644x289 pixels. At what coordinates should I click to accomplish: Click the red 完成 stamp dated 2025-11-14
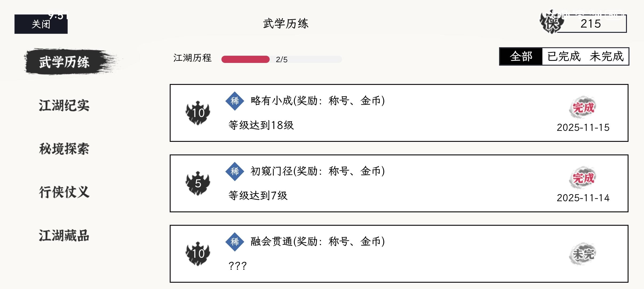pos(583,178)
